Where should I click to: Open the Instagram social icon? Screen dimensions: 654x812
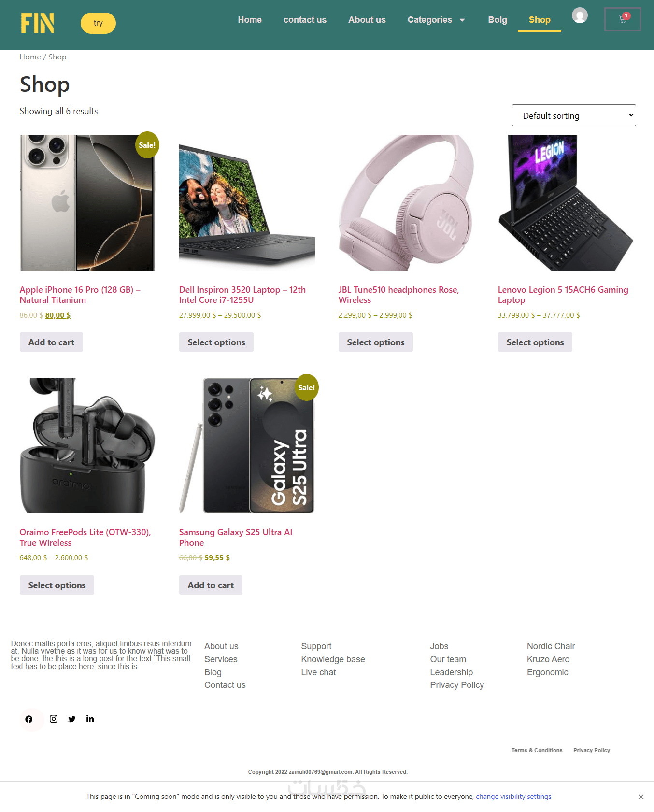point(54,719)
